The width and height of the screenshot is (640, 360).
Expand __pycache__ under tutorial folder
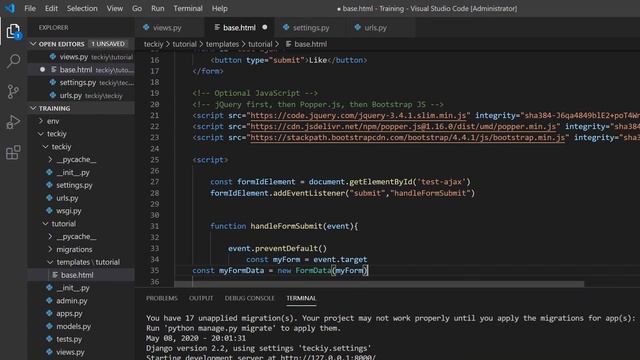pos(81,236)
